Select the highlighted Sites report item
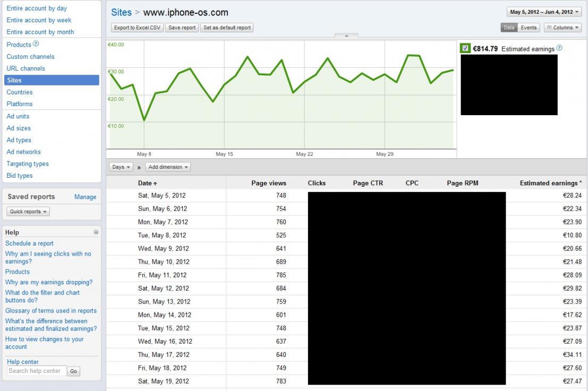The image size is (588, 391). [52, 80]
